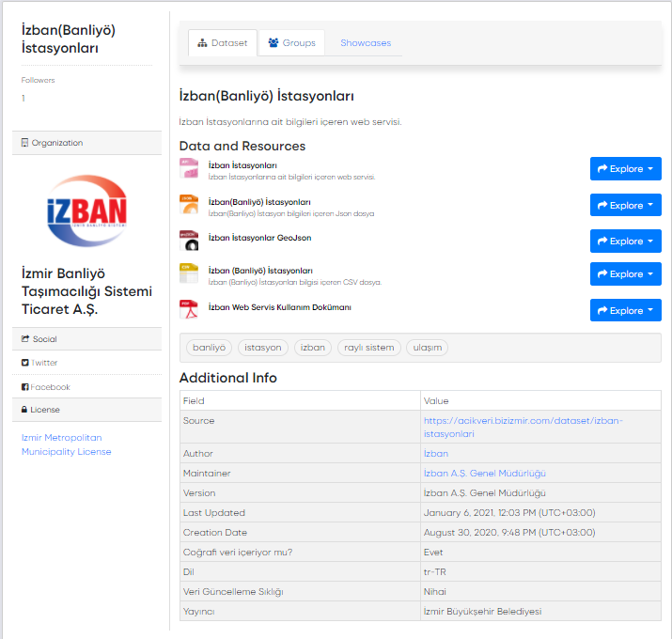Click the CSV file icon in resources

(x=189, y=273)
